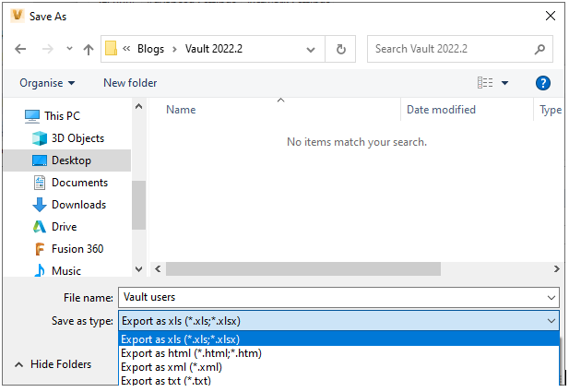Click the search magnifier icon
This screenshot has width=569, height=392.
click(539, 49)
